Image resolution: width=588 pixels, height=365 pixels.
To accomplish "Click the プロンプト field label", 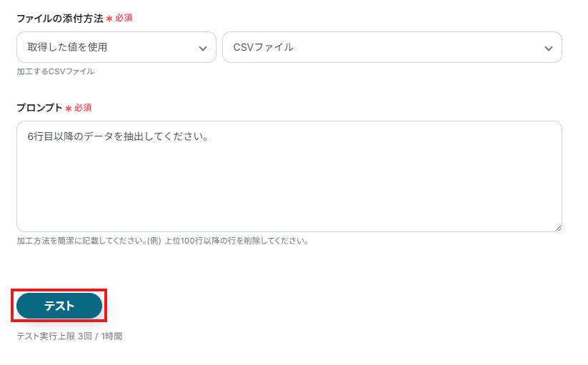I will point(39,108).
